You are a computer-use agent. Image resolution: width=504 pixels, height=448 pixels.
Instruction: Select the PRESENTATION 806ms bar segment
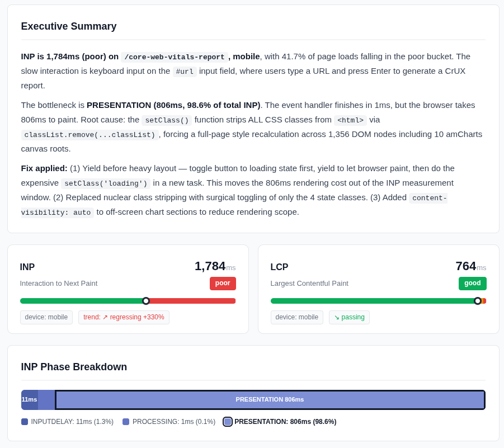click(x=270, y=400)
